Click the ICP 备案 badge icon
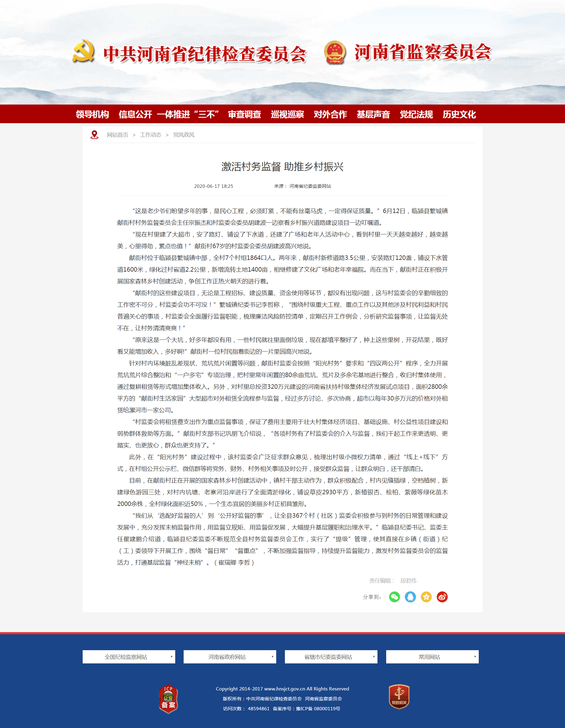The height and width of the screenshot is (728, 565). coord(168,699)
